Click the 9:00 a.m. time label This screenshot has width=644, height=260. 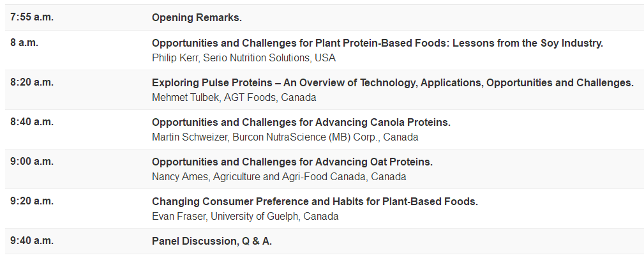(x=32, y=162)
